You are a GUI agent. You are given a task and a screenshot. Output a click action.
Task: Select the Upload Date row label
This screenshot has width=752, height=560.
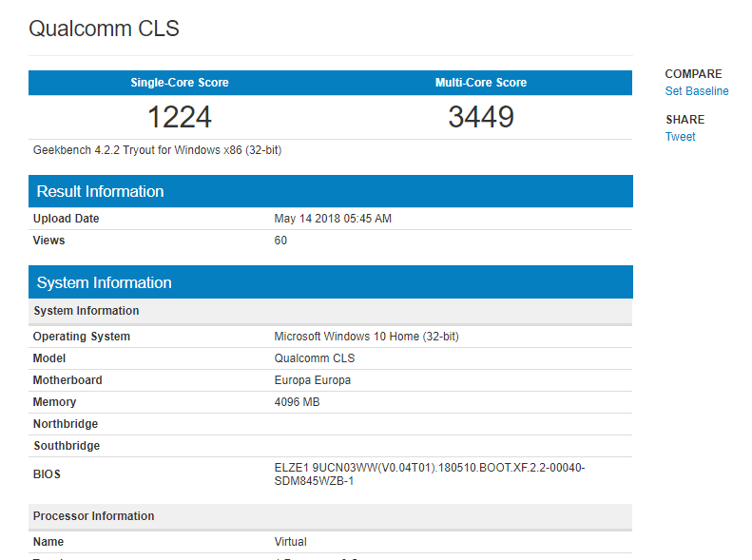[67, 219]
